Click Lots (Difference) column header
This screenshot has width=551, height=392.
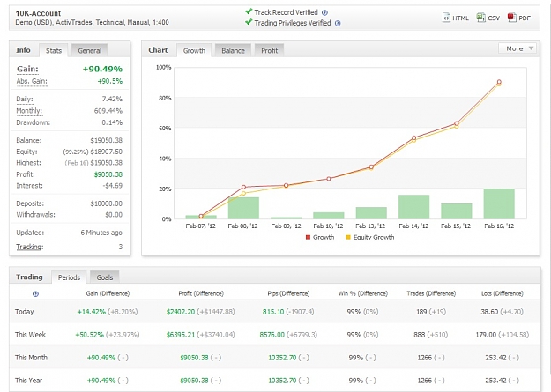(503, 293)
